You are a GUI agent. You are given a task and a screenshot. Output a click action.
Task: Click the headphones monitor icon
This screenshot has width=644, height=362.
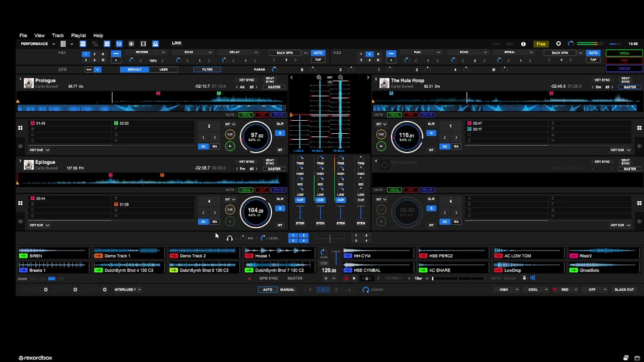click(x=229, y=238)
